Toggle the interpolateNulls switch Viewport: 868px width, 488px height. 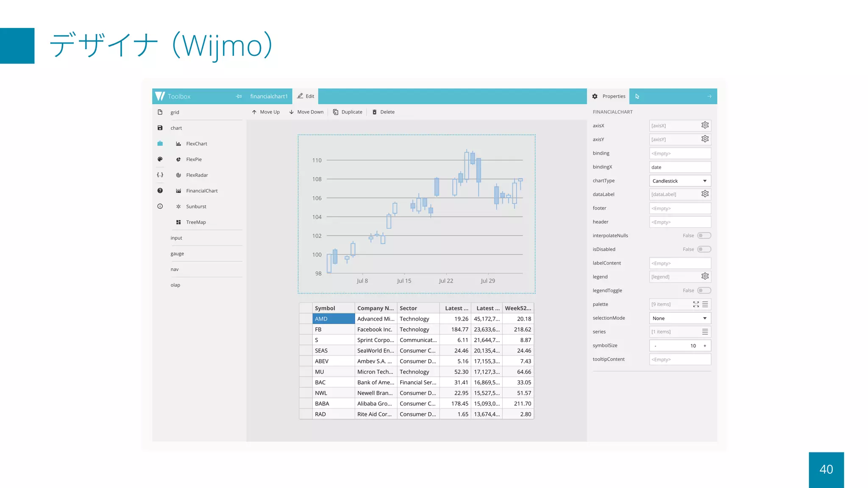point(704,236)
